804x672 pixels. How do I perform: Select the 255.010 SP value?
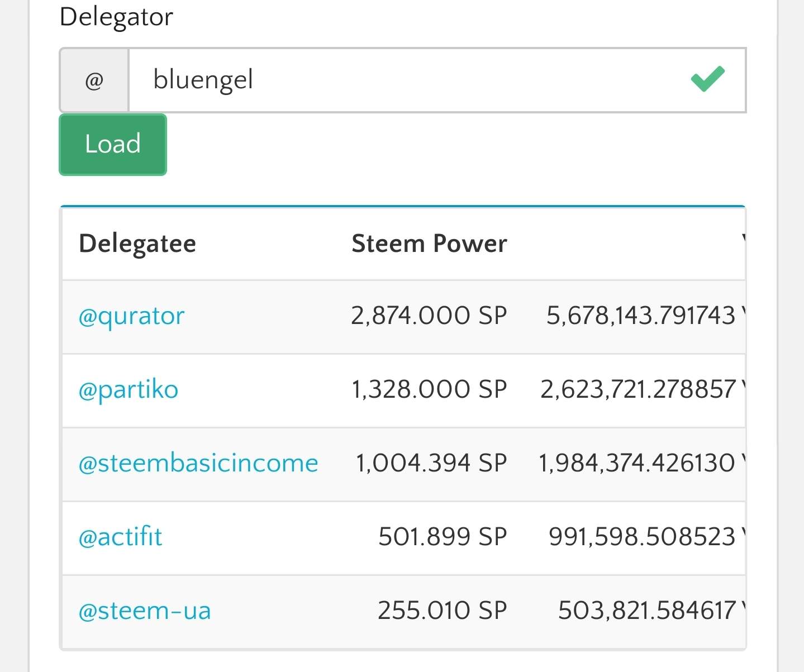tap(443, 611)
